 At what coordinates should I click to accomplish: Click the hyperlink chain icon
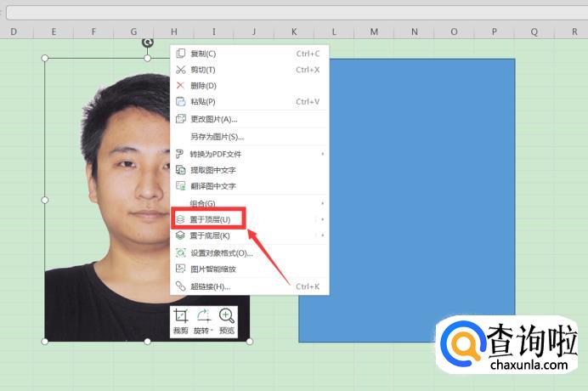(x=181, y=286)
